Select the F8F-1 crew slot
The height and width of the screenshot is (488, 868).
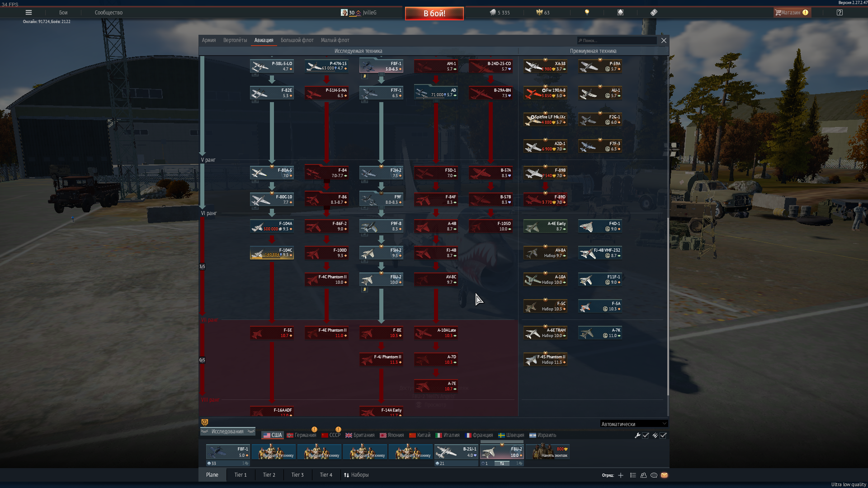(228, 452)
